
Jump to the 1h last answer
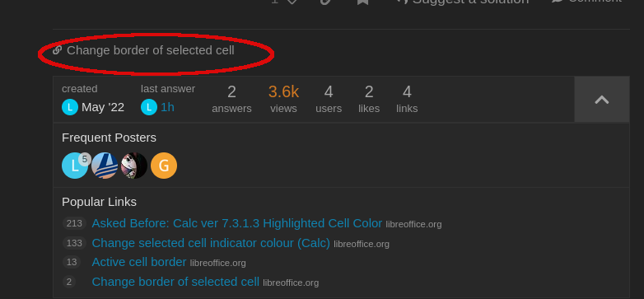tap(167, 107)
